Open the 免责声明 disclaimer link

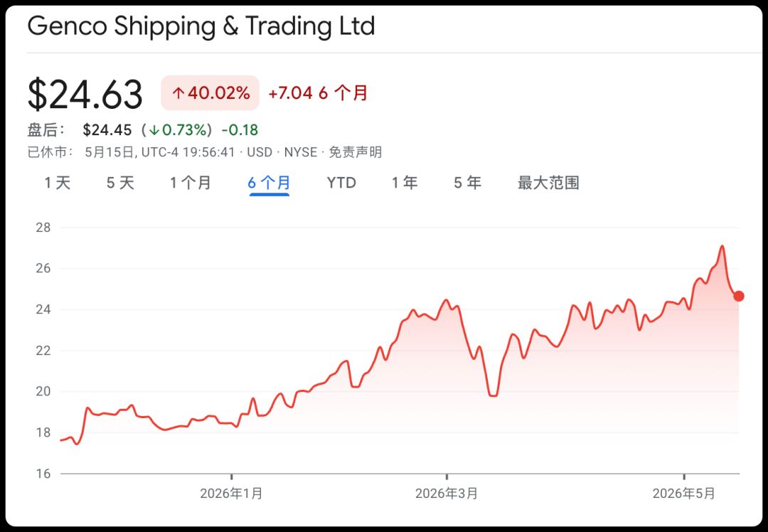(x=355, y=152)
